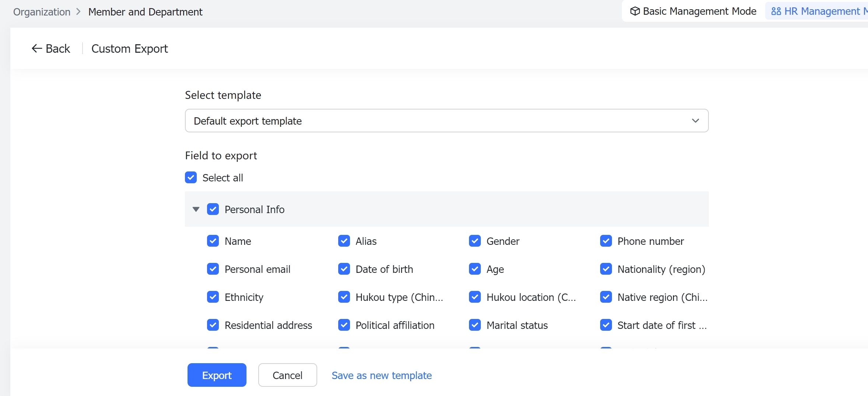Go to Organization breadcrumb
Viewport: 868px width, 396px height.
click(x=42, y=12)
